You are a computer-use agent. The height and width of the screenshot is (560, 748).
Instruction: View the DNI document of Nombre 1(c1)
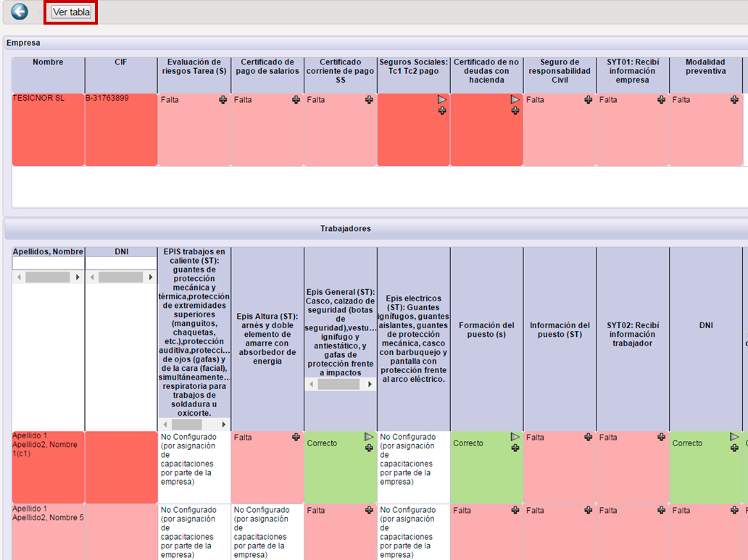pyautogui.click(x=734, y=436)
